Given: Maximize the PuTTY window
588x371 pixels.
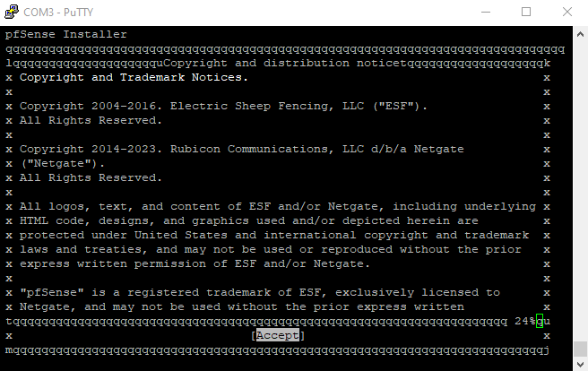Looking at the screenshot, I should 526,12.
